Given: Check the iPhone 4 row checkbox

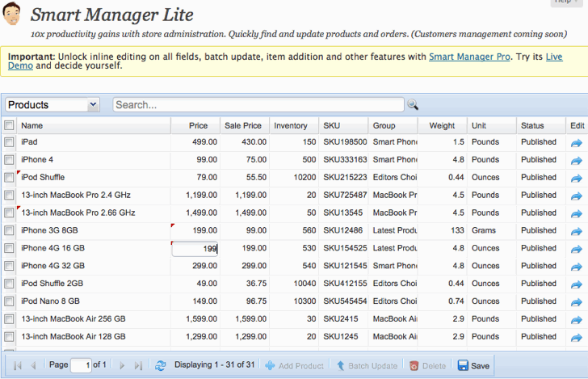Looking at the screenshot, I should [9, 160].
